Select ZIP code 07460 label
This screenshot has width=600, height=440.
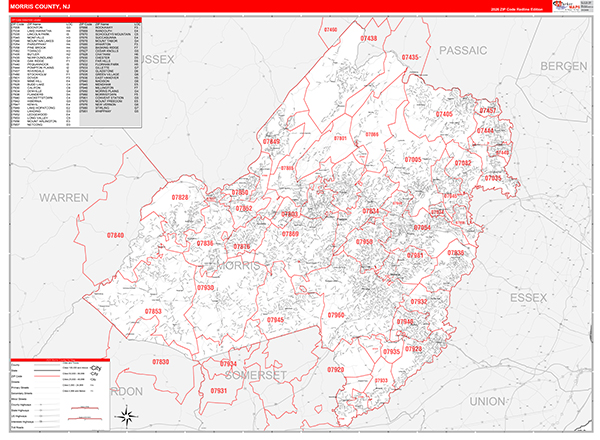coord(331,29)
